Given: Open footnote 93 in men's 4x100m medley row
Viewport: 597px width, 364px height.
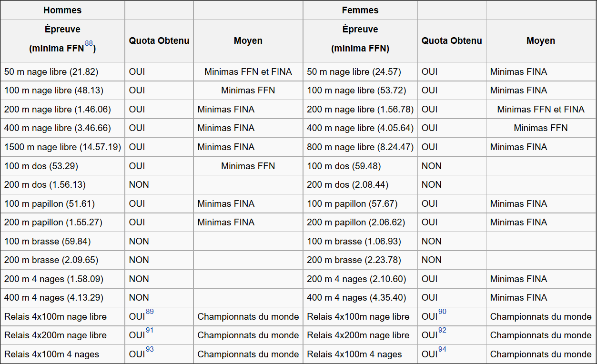Looking at the screenshot, I should tap(150, 349).
